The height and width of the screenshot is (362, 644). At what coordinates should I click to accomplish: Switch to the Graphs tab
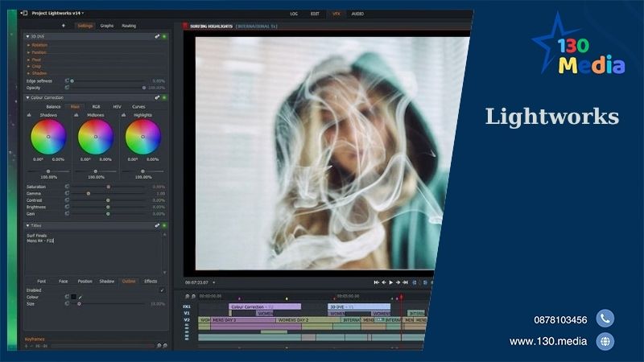click(x=107, y=26)
